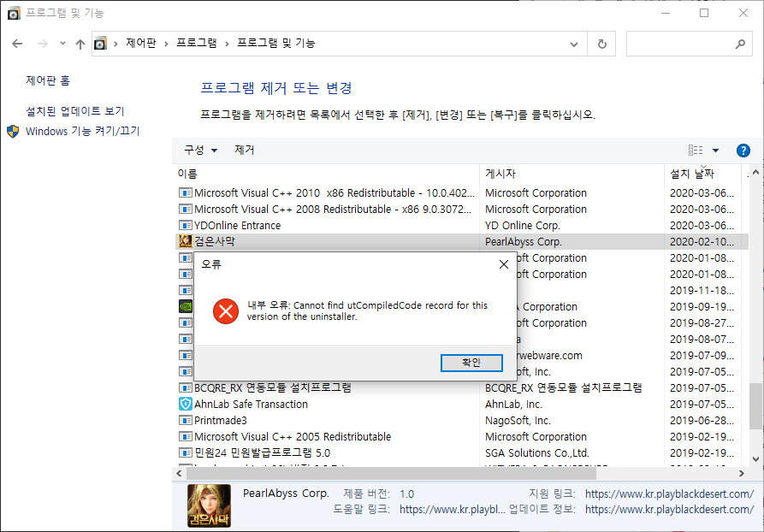Open the blue help icon
The image size is (764, 532).
coord(743,151)
